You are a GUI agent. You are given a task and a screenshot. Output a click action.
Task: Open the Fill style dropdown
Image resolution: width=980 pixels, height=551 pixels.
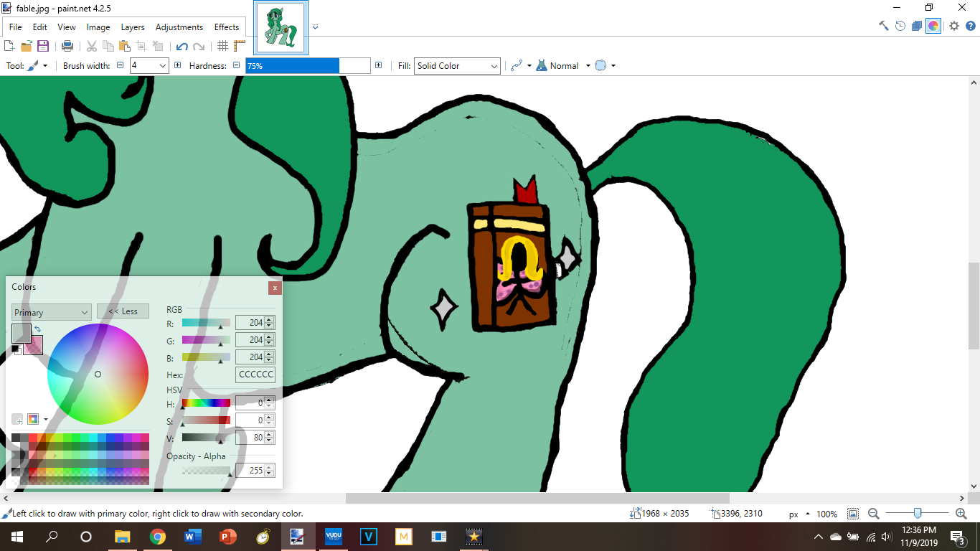457,66
